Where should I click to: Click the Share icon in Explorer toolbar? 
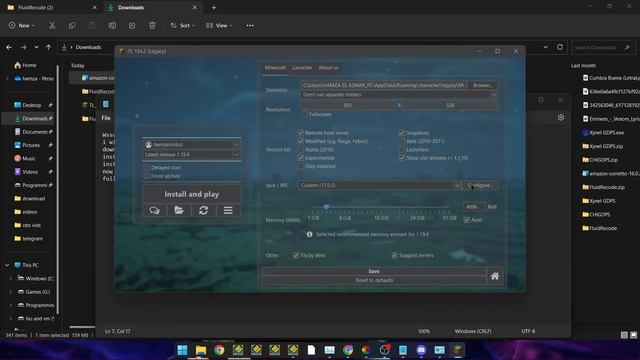tap(132, 25)
